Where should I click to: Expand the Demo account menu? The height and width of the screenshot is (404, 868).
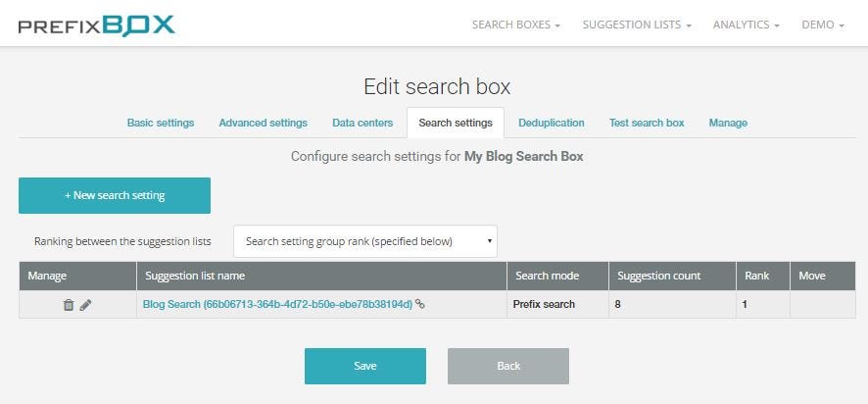coord(823,25)
